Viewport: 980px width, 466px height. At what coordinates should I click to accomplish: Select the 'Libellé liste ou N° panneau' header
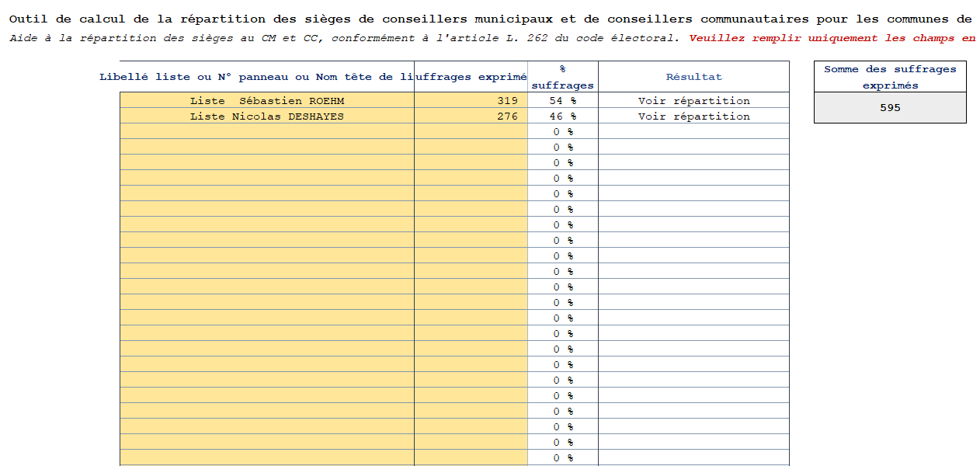(256, 77)
